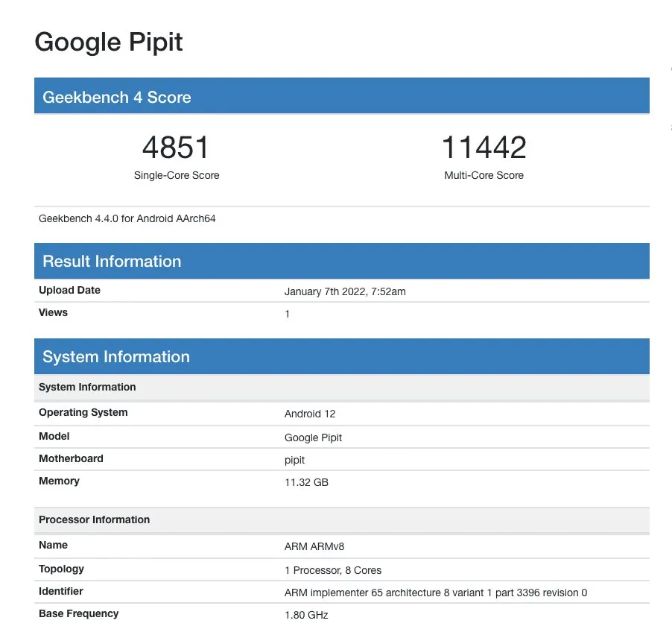Click the blue "System Information" section header

341,356
